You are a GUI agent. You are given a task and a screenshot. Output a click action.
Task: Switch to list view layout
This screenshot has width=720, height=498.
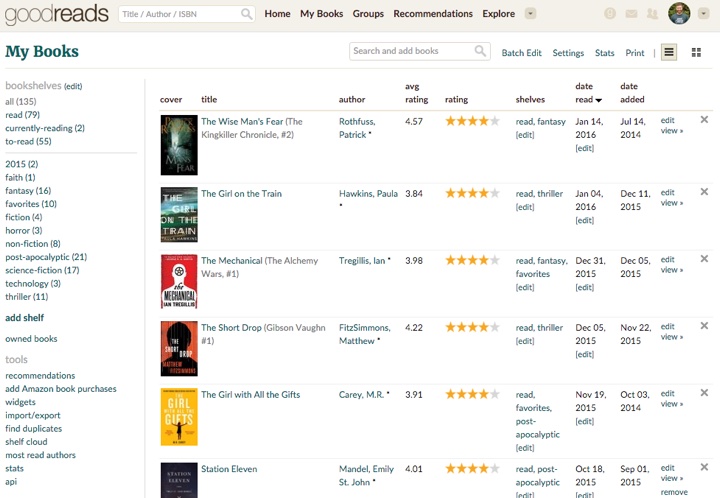coord(669,52)
